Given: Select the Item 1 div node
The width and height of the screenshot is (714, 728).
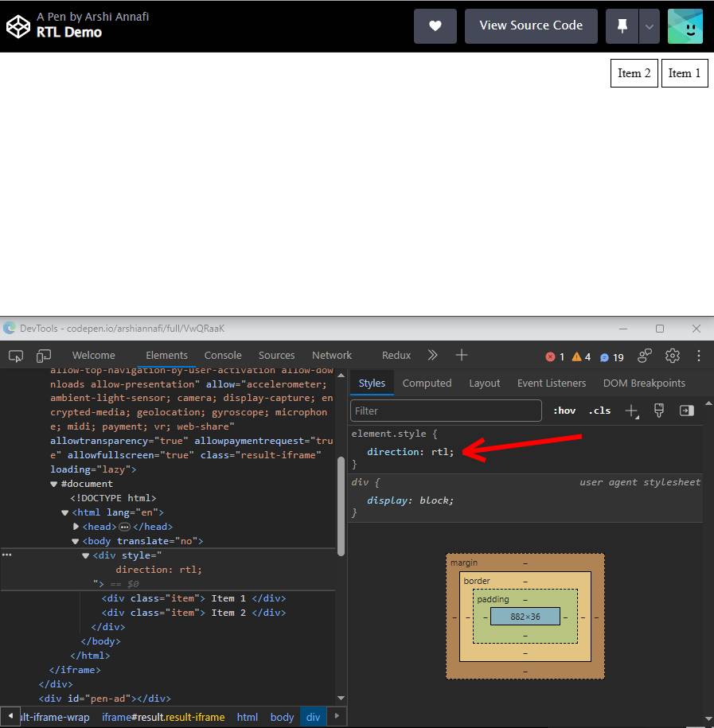Looking at the screenshot, I should click(193, 598).
